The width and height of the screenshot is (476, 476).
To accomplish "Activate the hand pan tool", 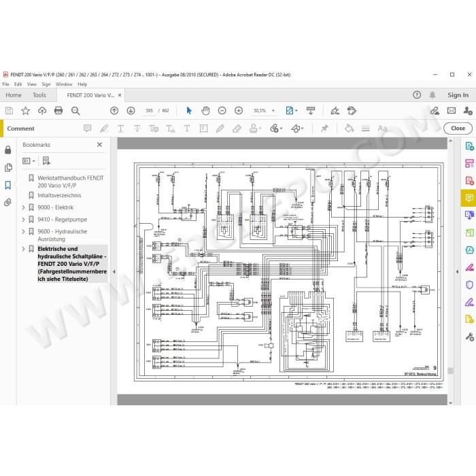I will (205, 111).
